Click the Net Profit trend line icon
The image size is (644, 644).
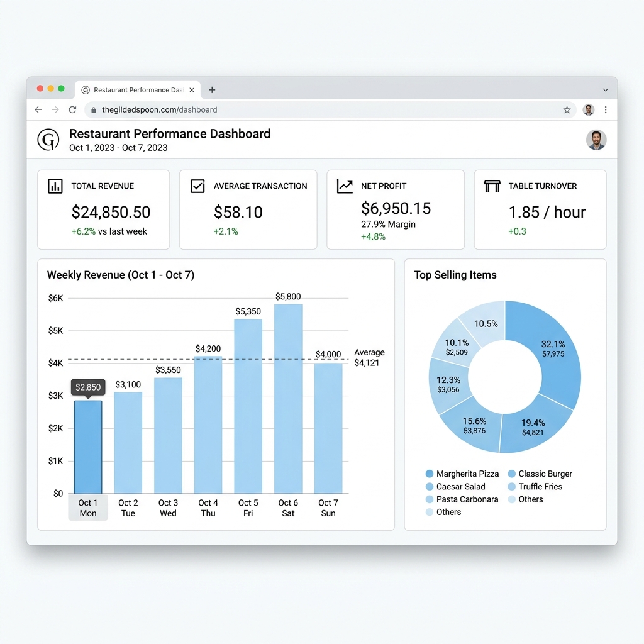(345, 186)
